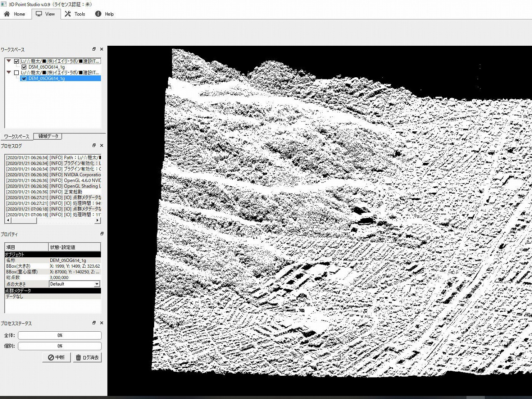This screenshot has width=532, height=399.
Task: Enable the second workspace folder checkbox
Action: pyautogui.click(x=17, y=73)
